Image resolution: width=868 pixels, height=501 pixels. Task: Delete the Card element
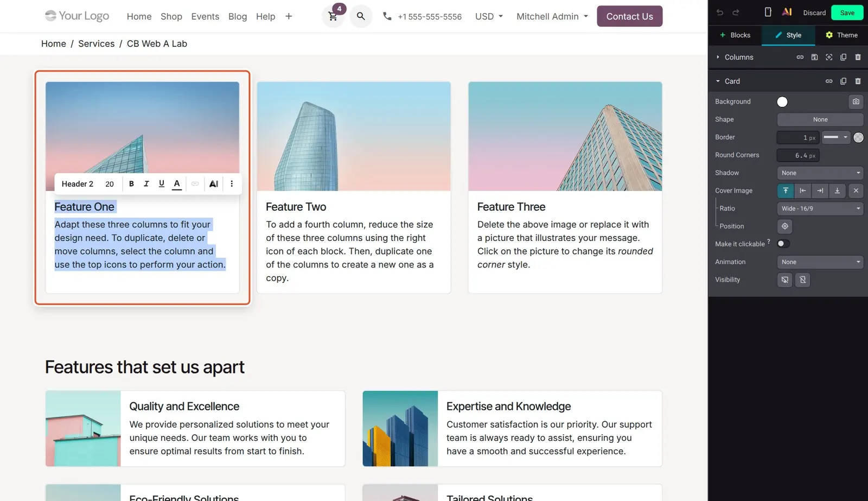858,81
